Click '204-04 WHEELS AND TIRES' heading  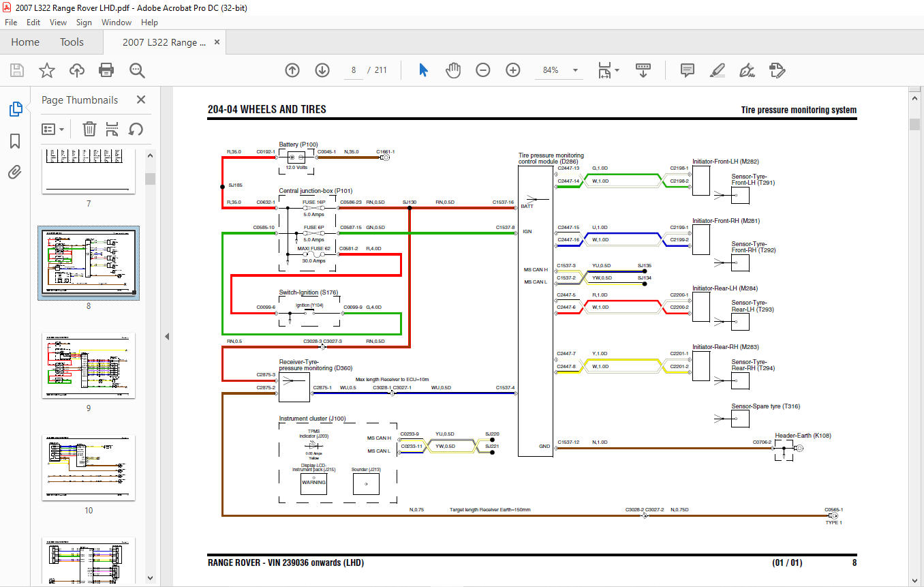(x=266, y=109)
